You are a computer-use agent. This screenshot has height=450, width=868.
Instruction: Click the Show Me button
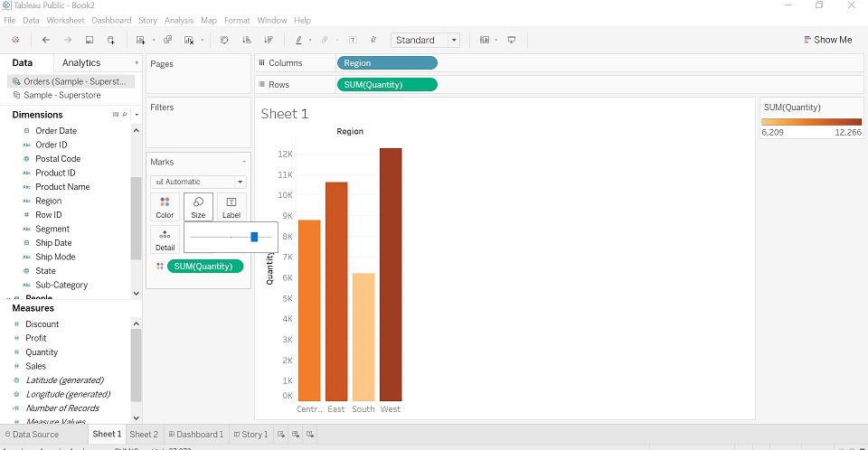[828, 40]
